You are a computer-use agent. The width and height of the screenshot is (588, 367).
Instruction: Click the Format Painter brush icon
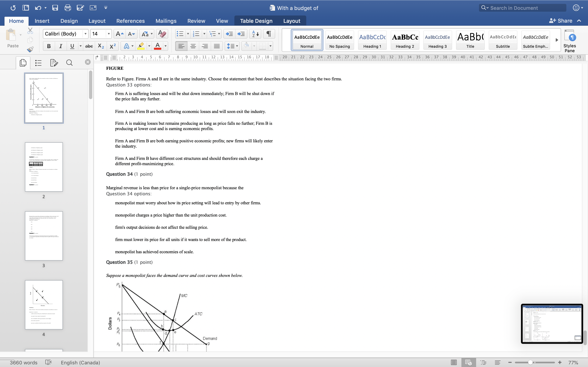click(x=30, y=49)
